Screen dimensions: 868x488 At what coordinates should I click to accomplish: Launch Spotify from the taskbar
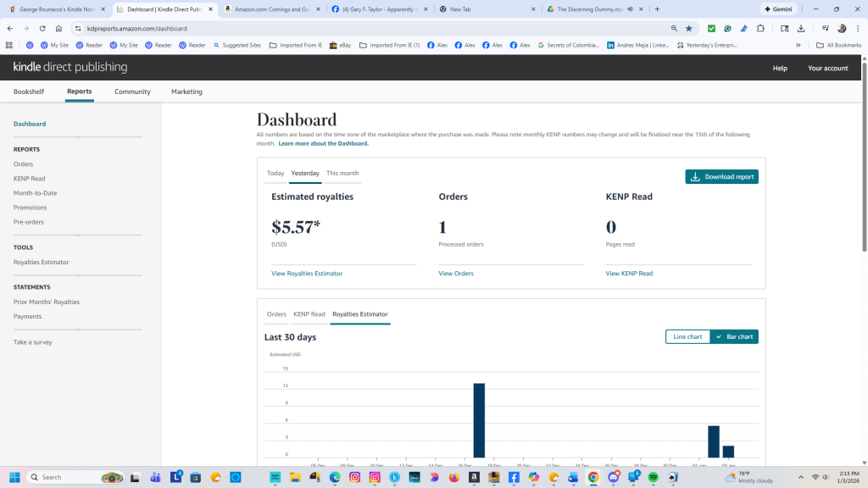point(654,477)
